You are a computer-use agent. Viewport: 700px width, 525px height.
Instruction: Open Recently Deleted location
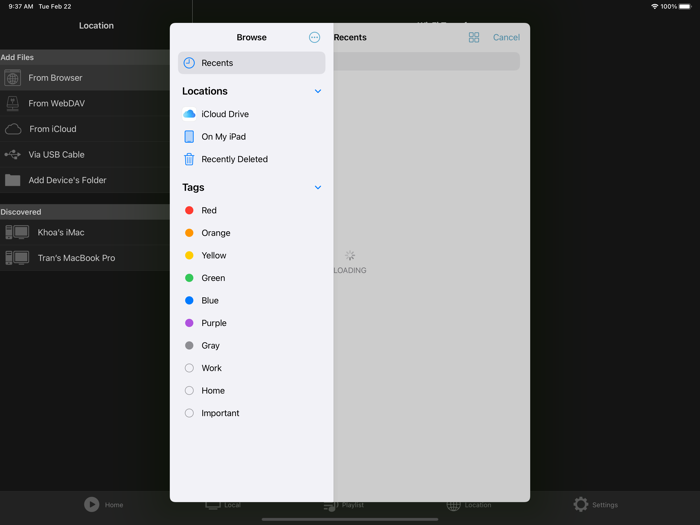point(251,159)
